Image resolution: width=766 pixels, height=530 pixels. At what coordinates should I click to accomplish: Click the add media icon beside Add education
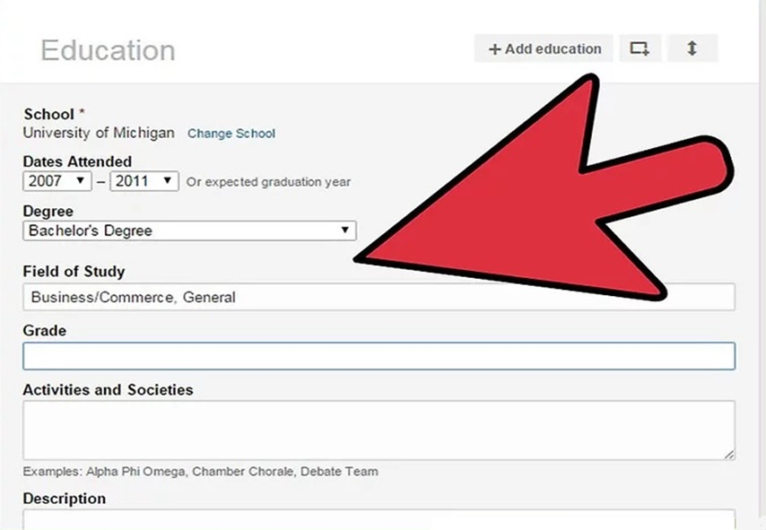tap(639, 48)
